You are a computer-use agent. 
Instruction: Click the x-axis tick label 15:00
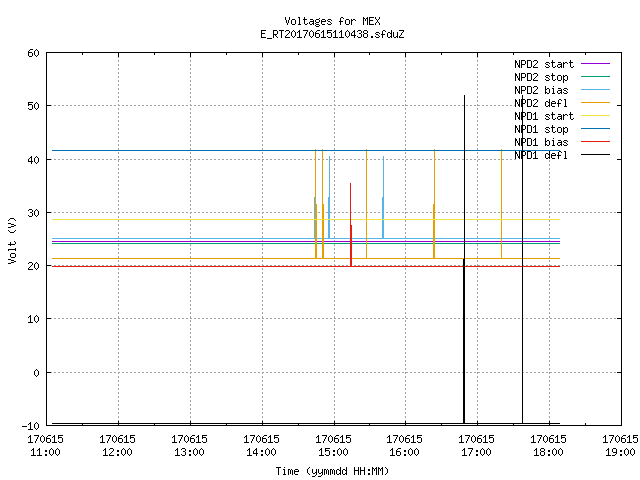click(x=333, y=452)
